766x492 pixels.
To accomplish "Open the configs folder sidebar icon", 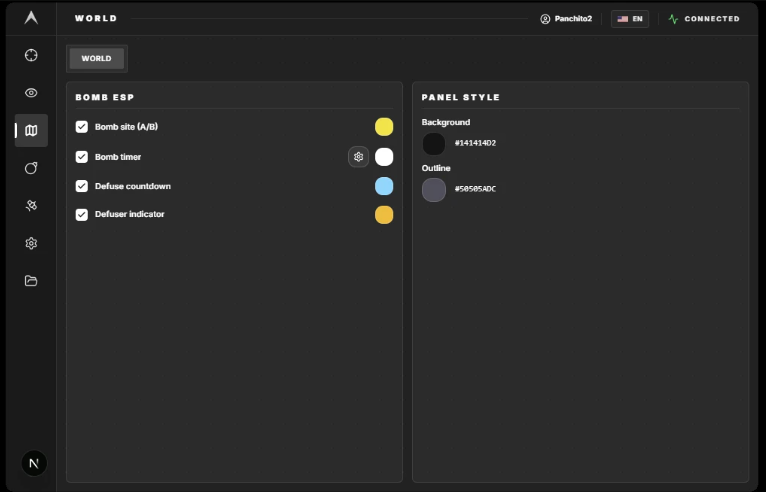I will pos(31,281).
